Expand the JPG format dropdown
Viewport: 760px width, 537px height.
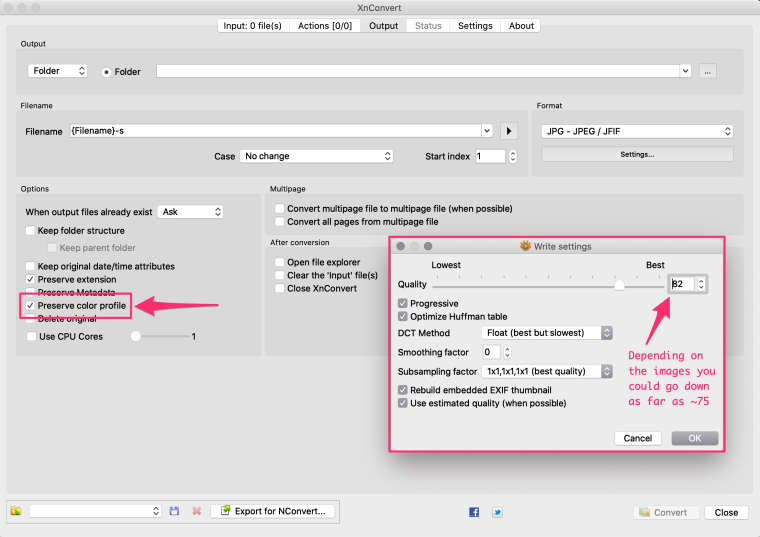tap(637, 131)
